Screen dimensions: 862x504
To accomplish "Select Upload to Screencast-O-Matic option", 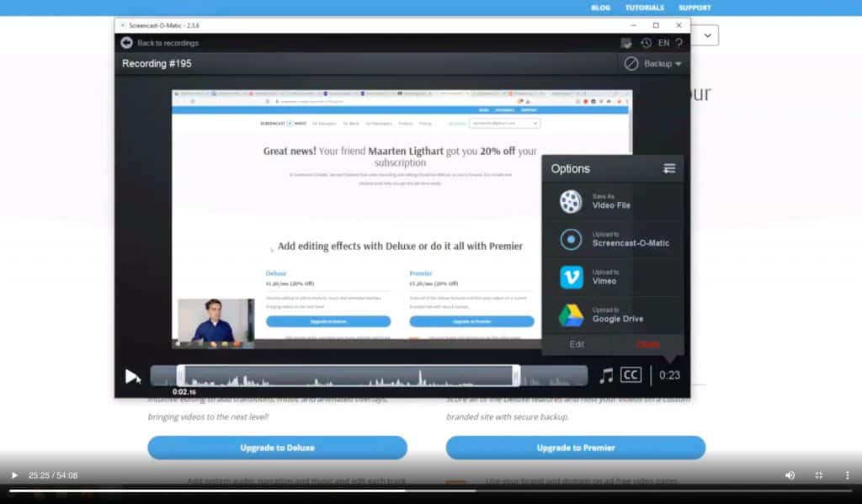I will tap(613, 240).
